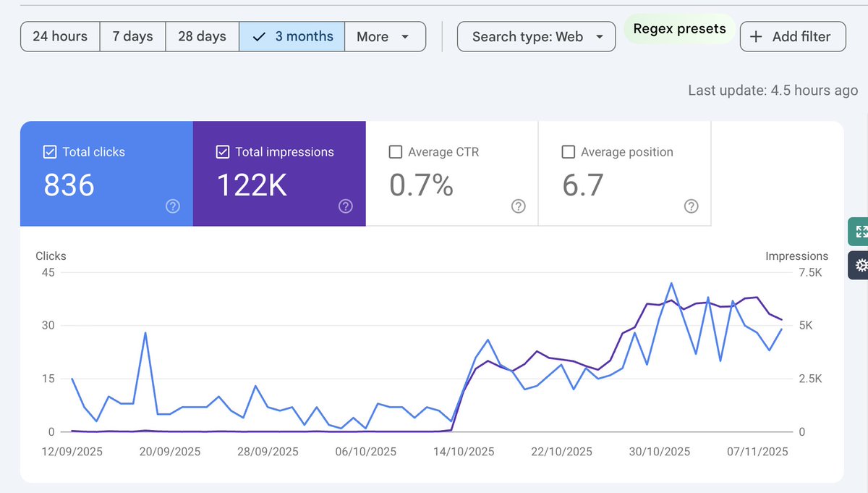The image size is (868, 493).
Task: Select the 28 days date range
Action: (203, 36)
